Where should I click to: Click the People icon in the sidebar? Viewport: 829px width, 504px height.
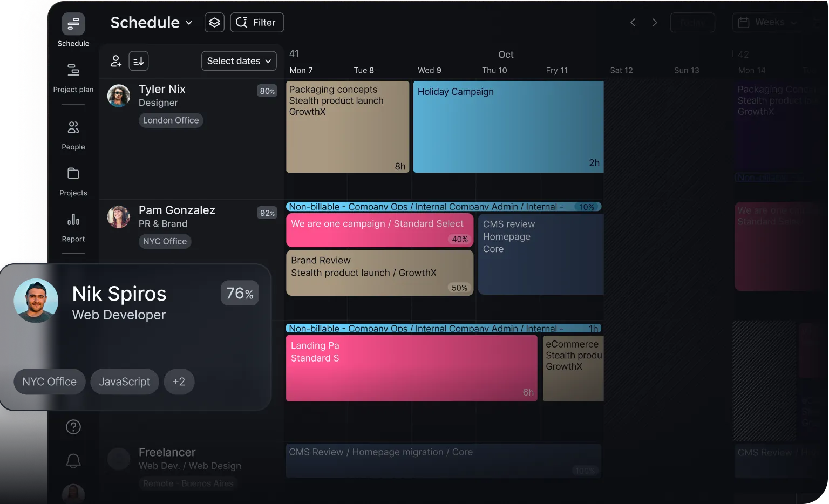click(73, 128)
